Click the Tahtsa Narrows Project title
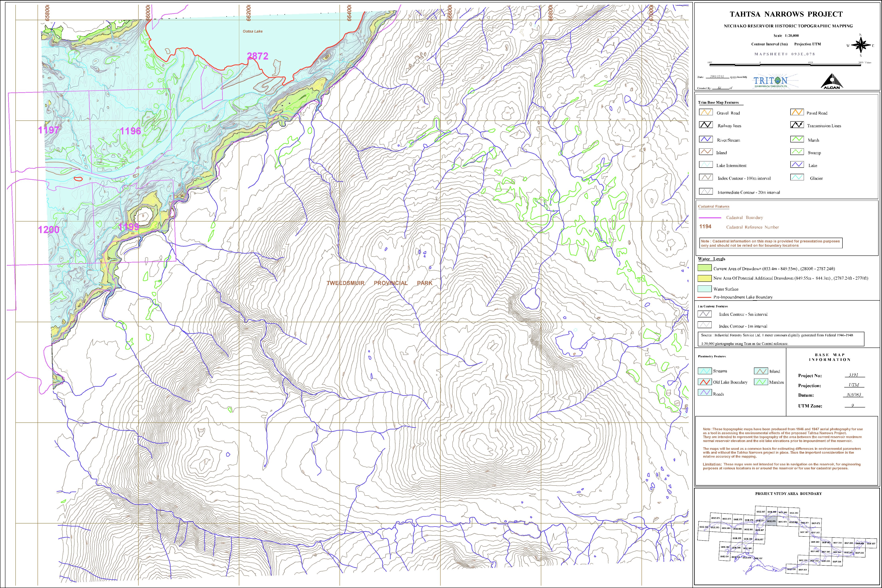The width and height of the screenshot is (882, 588). coord(786,14)
